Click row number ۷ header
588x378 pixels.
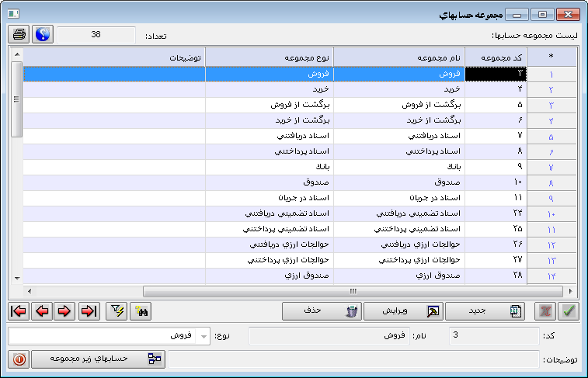(x=551, y=167)
